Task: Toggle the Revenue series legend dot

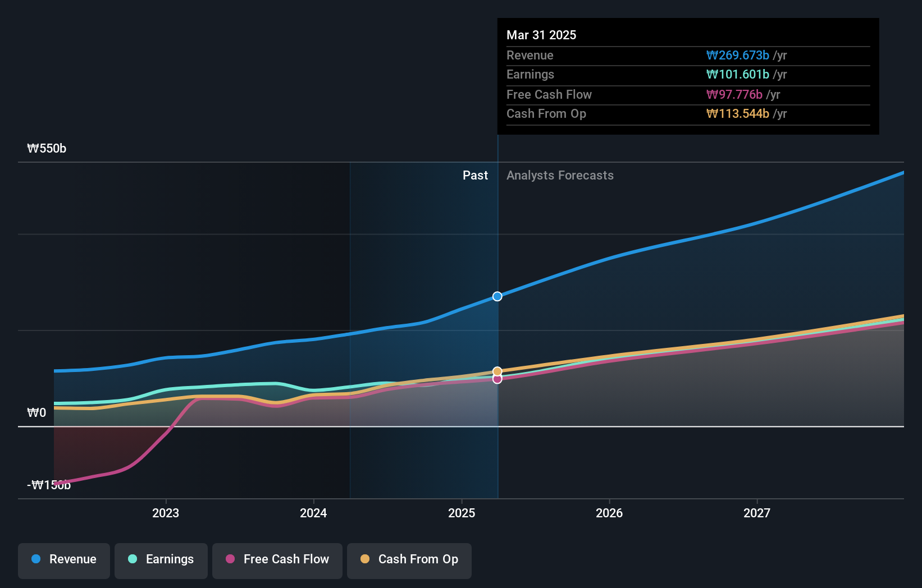Action: coord(35,559)
